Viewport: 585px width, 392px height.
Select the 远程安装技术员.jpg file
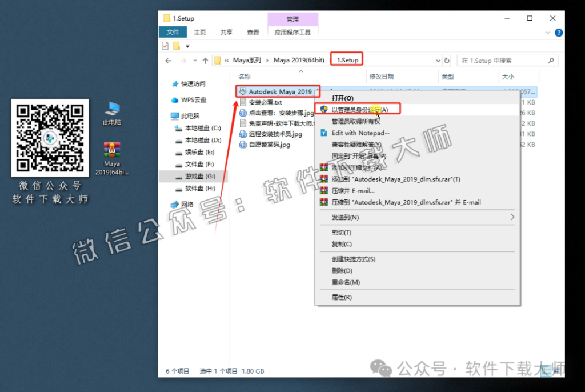point(271,134)
